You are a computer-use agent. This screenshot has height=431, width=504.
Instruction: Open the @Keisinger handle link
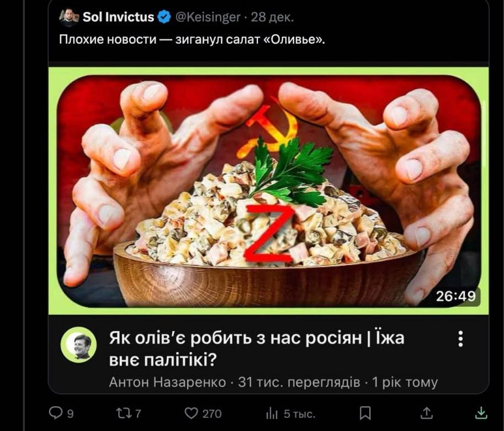click(208, 17)
